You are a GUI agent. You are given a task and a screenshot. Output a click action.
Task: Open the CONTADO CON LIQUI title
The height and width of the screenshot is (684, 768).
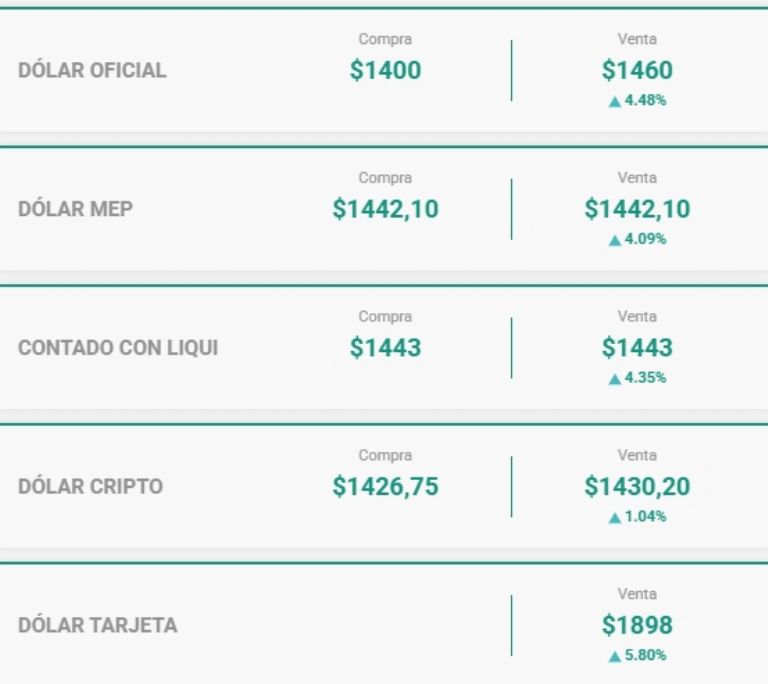[118, 347]
